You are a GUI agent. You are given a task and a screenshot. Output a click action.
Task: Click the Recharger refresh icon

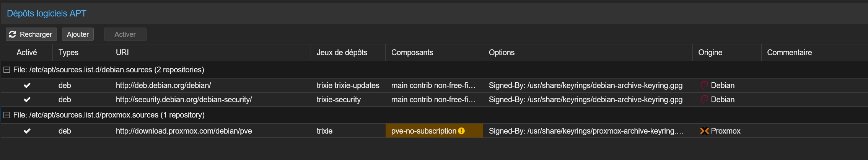click(x=13, y=34)
